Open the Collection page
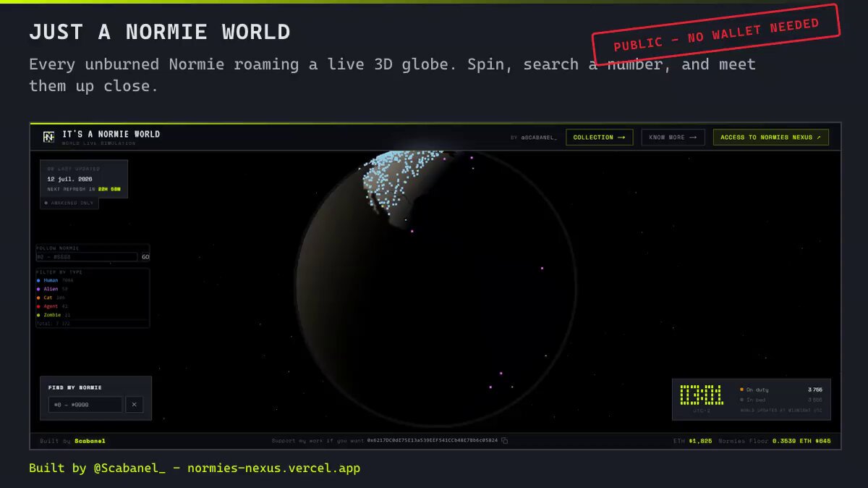 point(599,137)
